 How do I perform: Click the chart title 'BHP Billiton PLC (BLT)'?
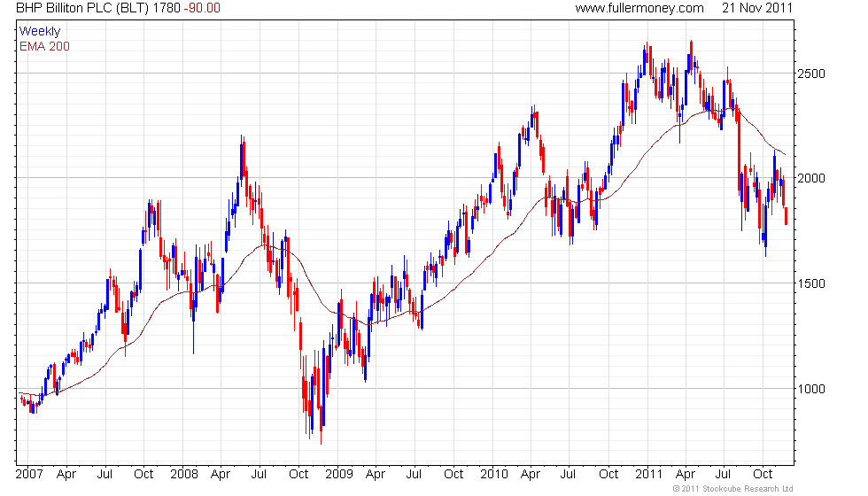coord(82,8)
